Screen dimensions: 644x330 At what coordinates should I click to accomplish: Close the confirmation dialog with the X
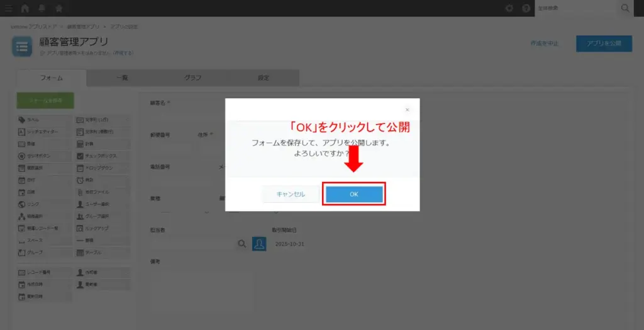click(407, 110)
